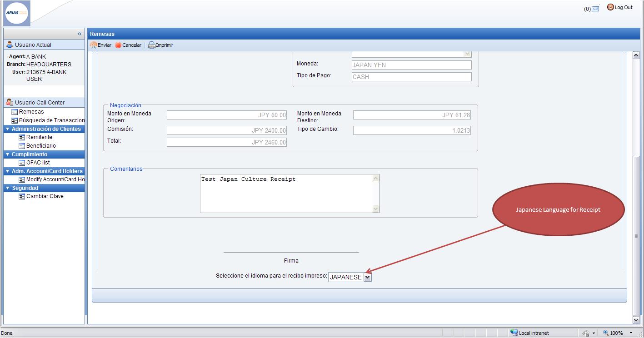Collapse sidebar with double chevron icon

click(x=80, y=34)
